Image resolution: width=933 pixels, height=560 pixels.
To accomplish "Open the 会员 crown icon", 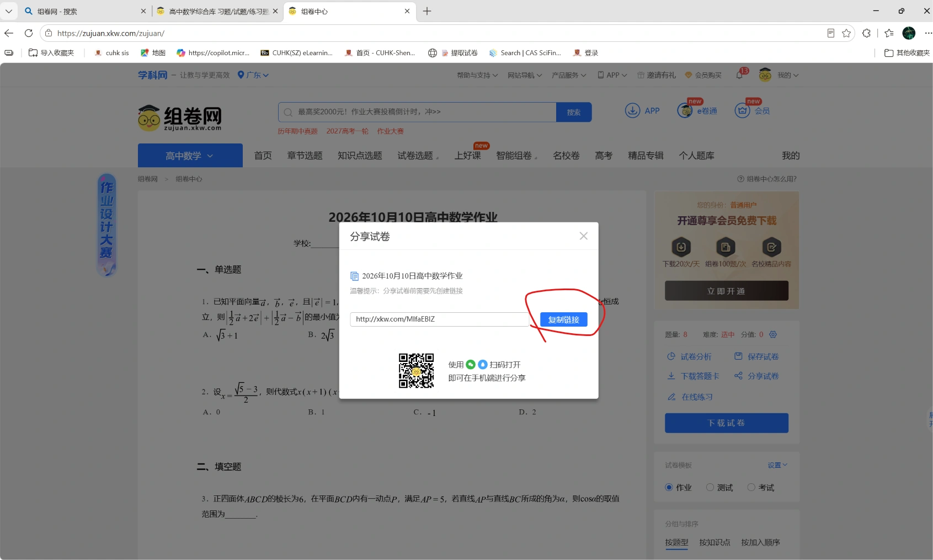I will coord(743,110).
